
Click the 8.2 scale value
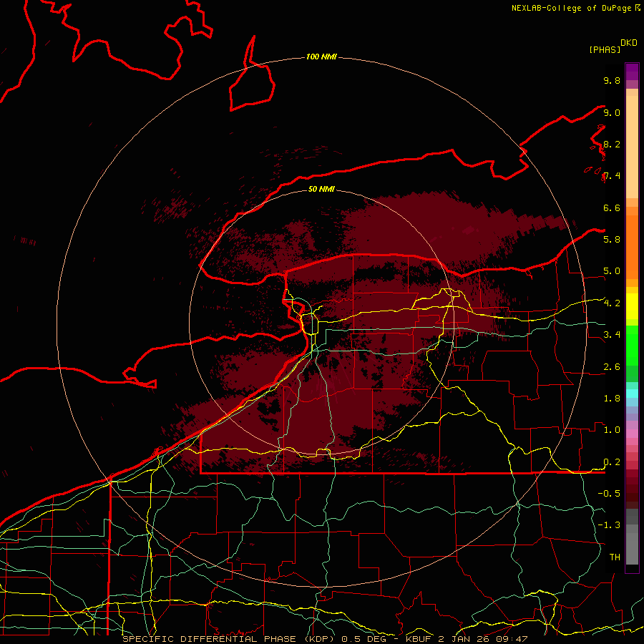click(x=612, y=144)
